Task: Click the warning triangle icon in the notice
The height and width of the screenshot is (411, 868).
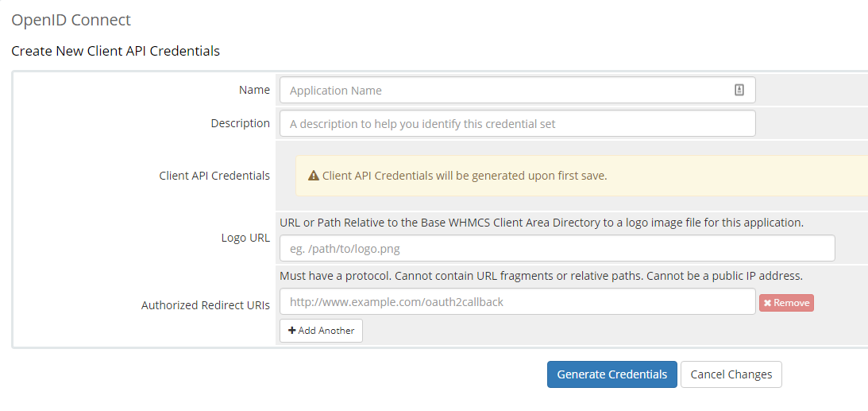Action: click(314, 176)
